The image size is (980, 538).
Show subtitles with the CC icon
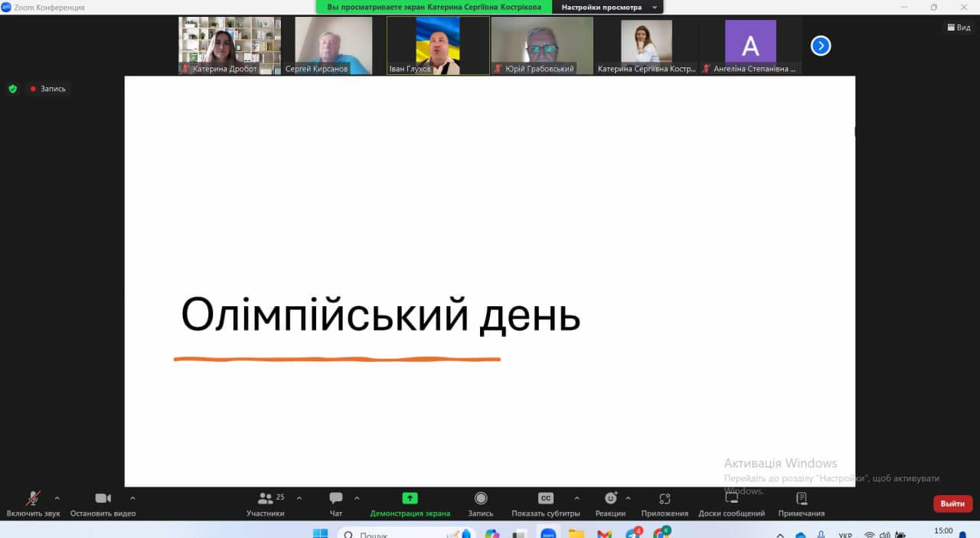(x=546, y=498)
